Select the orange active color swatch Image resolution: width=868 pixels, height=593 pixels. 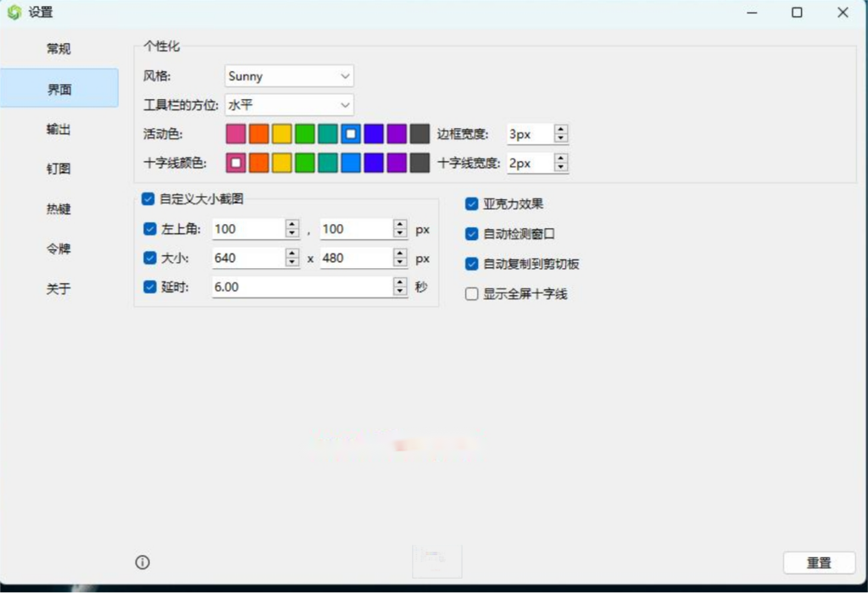(259, 134)
